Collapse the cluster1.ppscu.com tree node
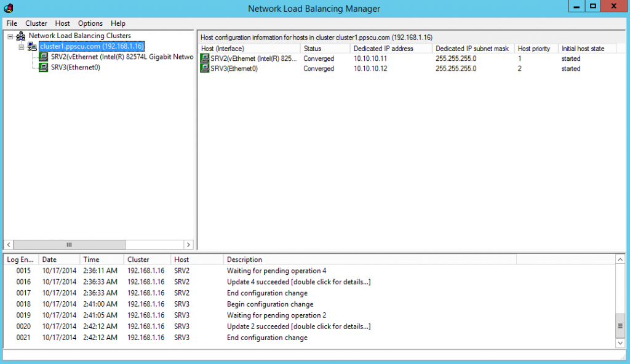The width and height of the screenshot is (630, 364). tap(22, 47)
